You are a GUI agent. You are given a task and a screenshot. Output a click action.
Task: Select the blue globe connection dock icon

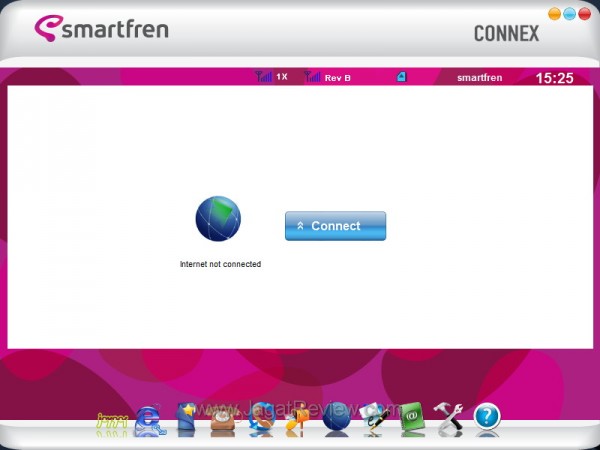coord(336,416)
